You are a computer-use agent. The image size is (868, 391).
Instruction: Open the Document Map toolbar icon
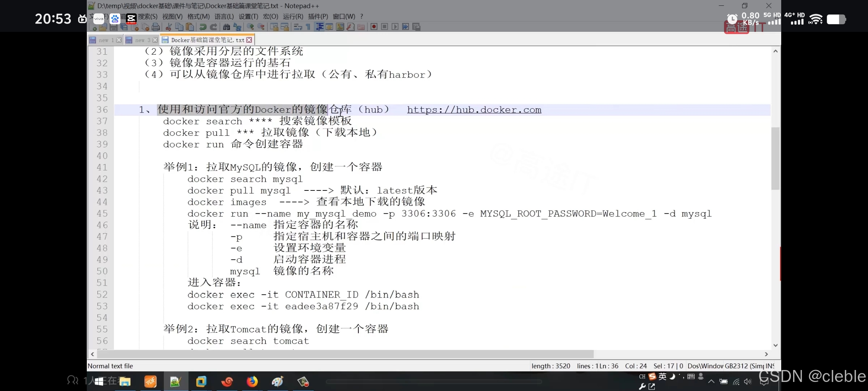point(340,27)
